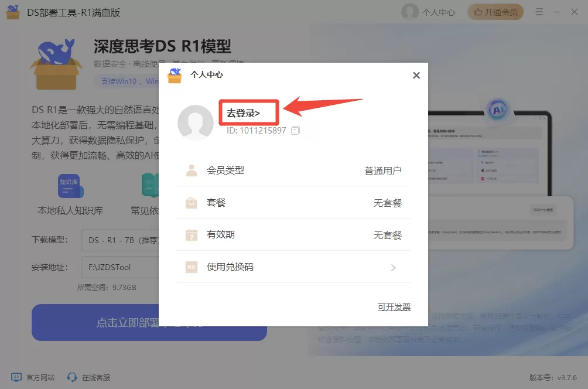Click the gray avatar in dialog
Viewport: 588px width, 389px height.
[196, 122]
